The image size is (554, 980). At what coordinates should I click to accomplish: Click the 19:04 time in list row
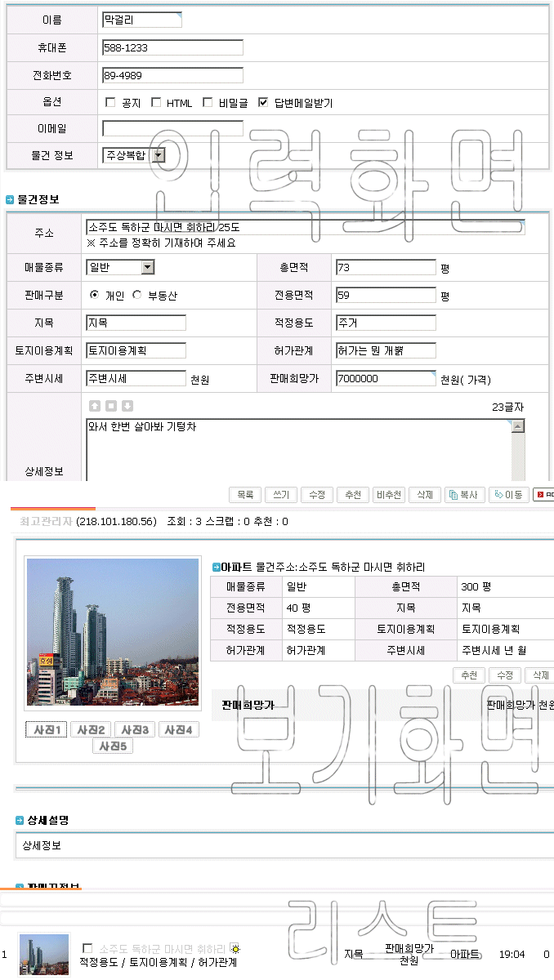[x=512, y=954]
